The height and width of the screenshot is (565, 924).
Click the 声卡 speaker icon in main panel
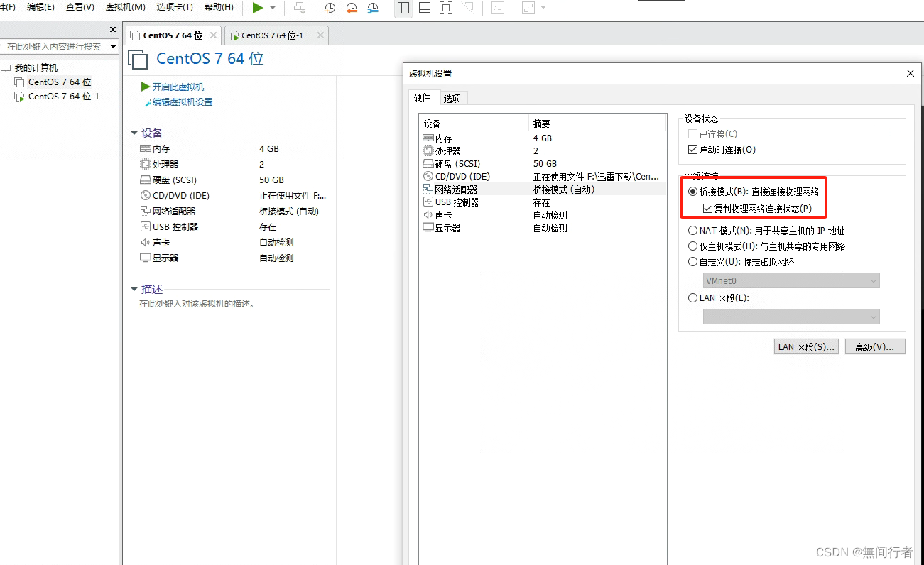pyautogui.click(x=146, y=243)
